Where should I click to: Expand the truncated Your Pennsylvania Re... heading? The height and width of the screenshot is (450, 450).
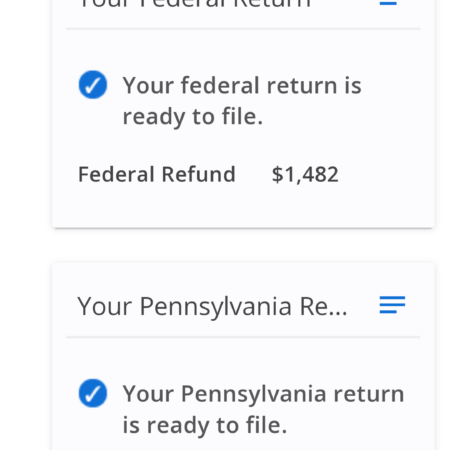212,306
